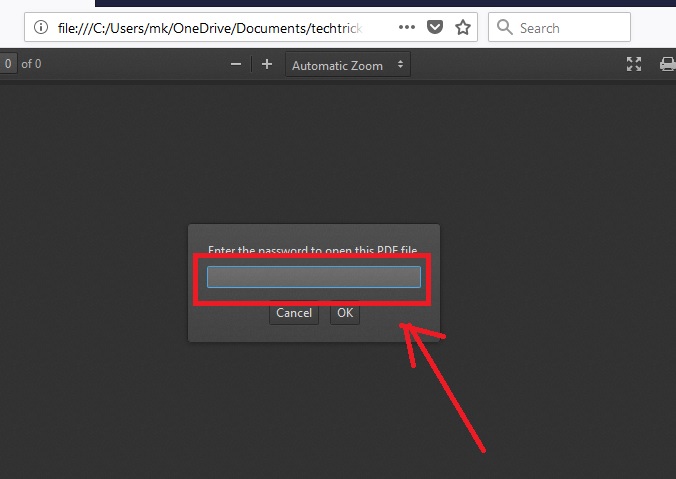Zoom out with the minus button
676x479 pixels.
point(236,64)
